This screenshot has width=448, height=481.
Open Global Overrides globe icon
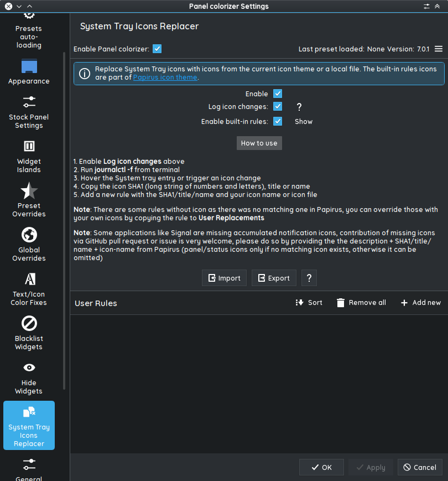29,235
